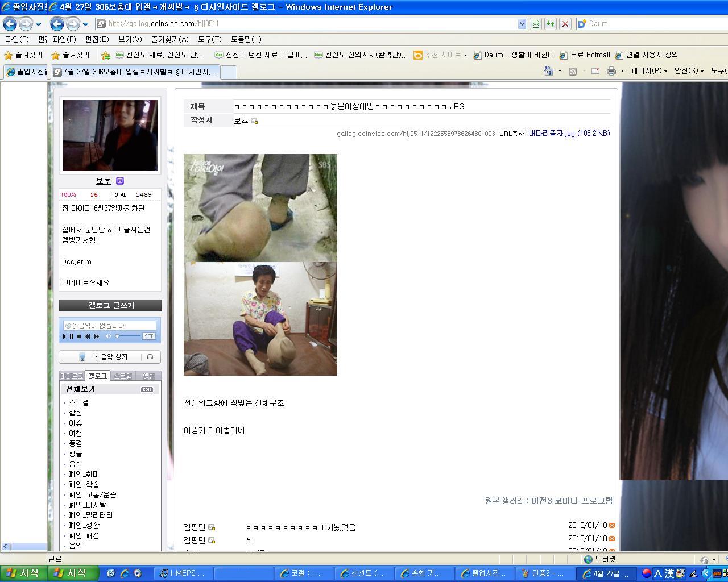Delete the first 김평민 comment using the orange X
728x582 pixels.
click(612, 526)
